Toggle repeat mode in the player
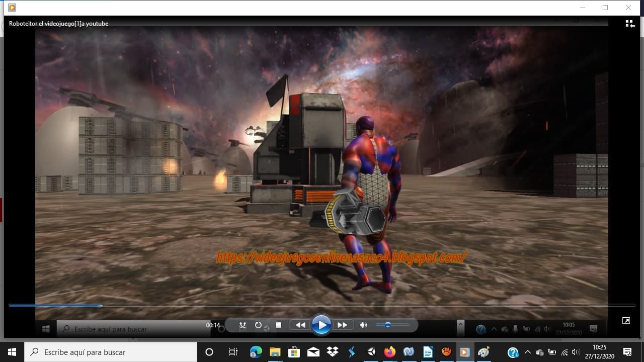Viewport: 644px width, 362px height. point(258,325)
